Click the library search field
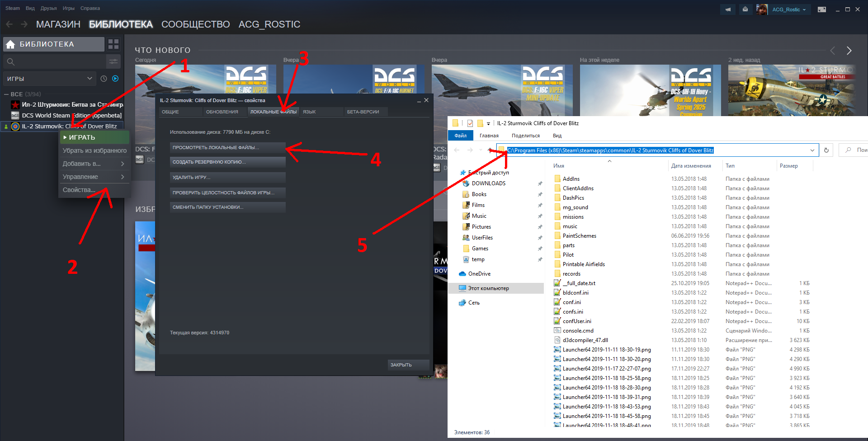 [x=54, y=61]
